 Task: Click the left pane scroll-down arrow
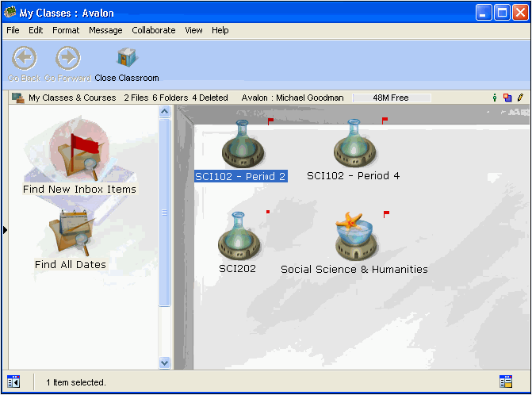[x=165, y=362]
